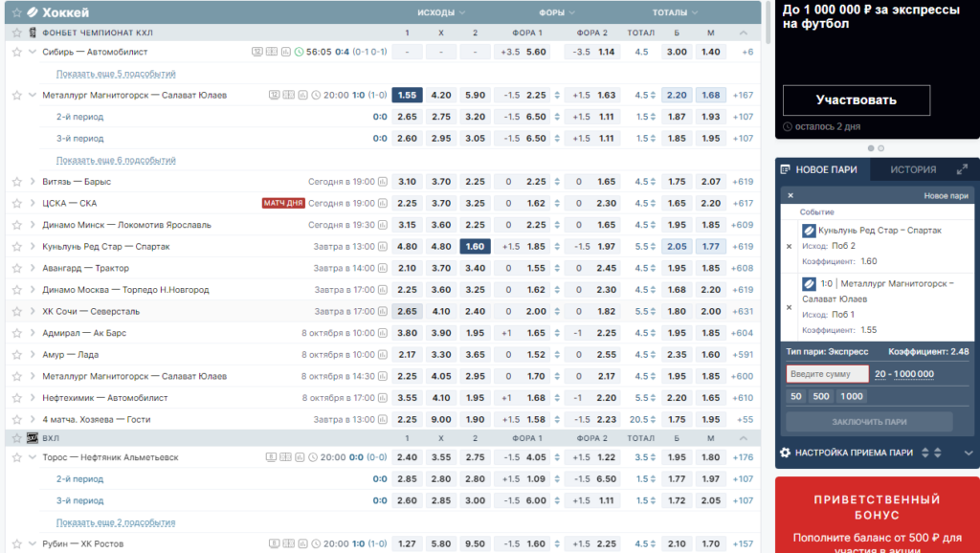
Task: Show 5 more sub-events for Сибирь — Автомобилист
Action: point(116,74)
